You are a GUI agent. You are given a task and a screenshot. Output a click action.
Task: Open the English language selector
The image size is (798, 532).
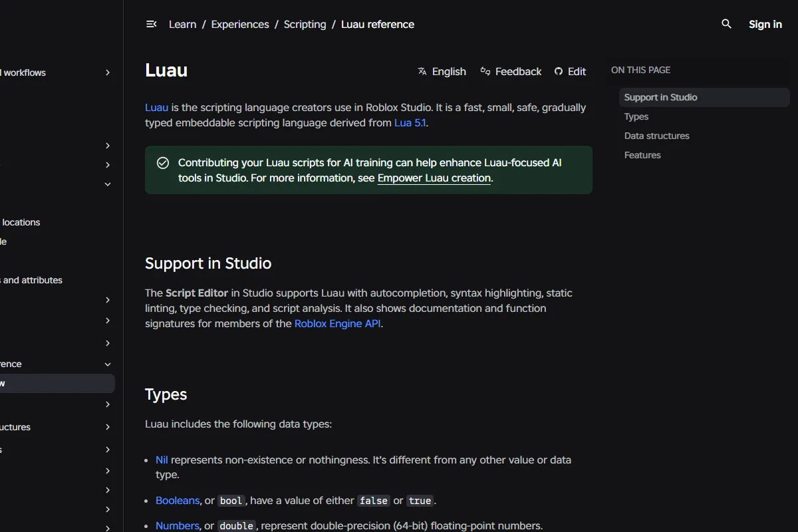442,71
